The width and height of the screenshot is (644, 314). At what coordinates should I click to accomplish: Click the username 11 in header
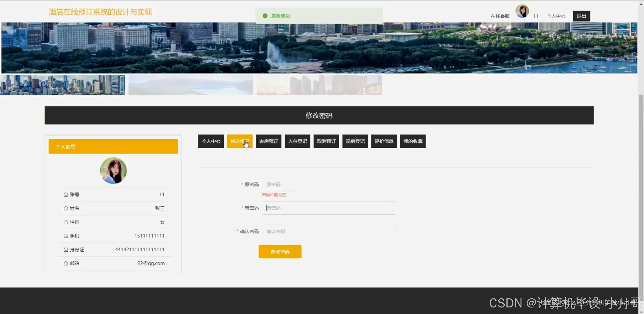pos(536,16)
